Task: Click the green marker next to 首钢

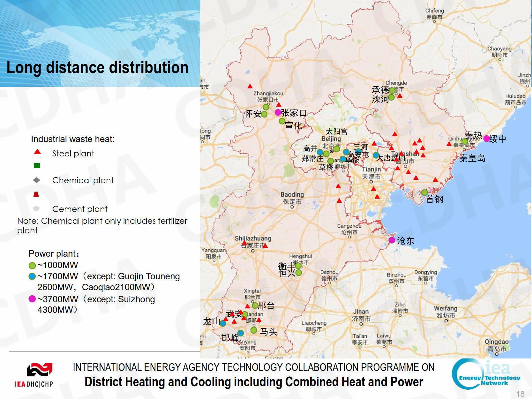Action: (x=424, y=192)
